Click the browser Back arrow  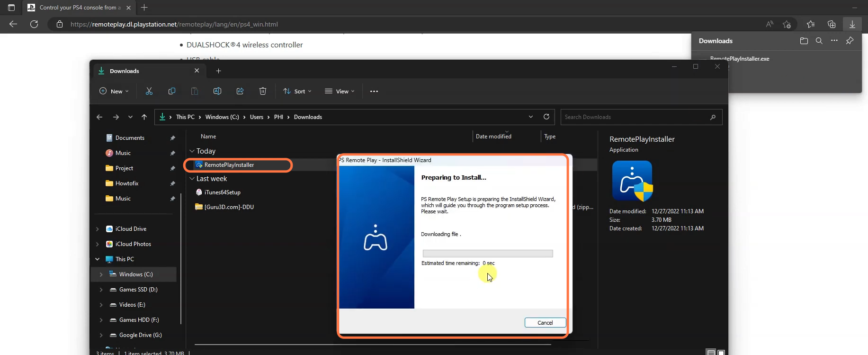(13, 24)
